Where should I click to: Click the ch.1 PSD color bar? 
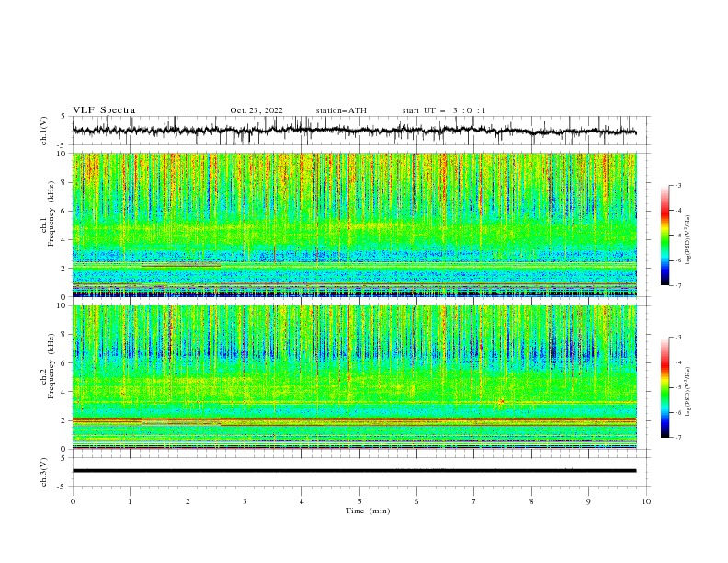pyautogui.click(x=665, y=236)
